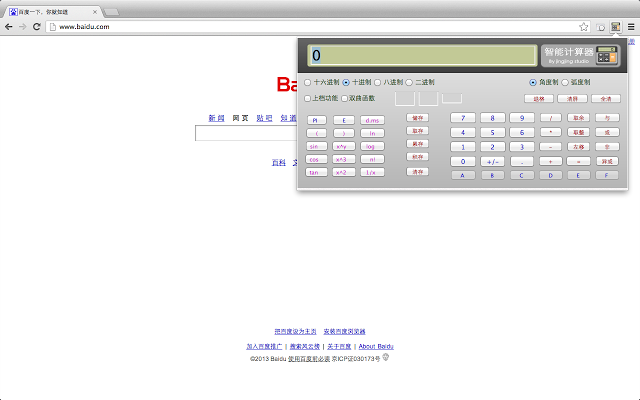Click the n! factorial button

point(372,160)
